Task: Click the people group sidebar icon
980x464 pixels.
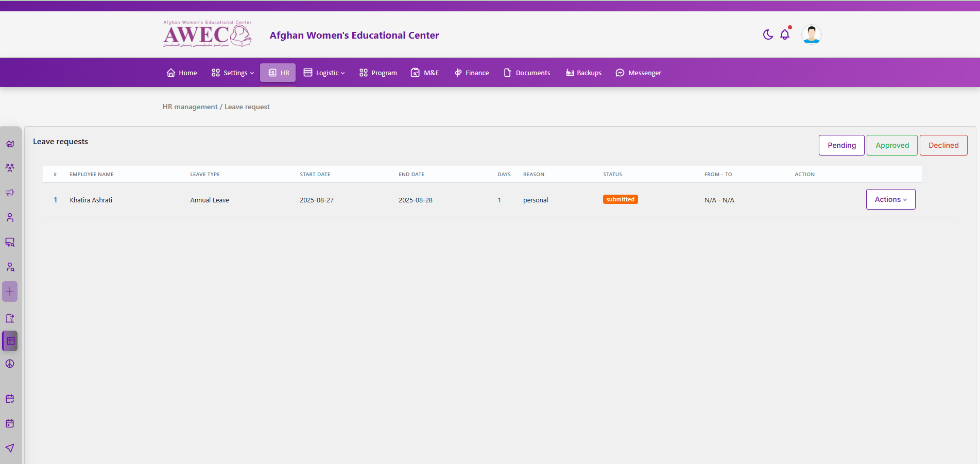Action: (x=10, y=168)
